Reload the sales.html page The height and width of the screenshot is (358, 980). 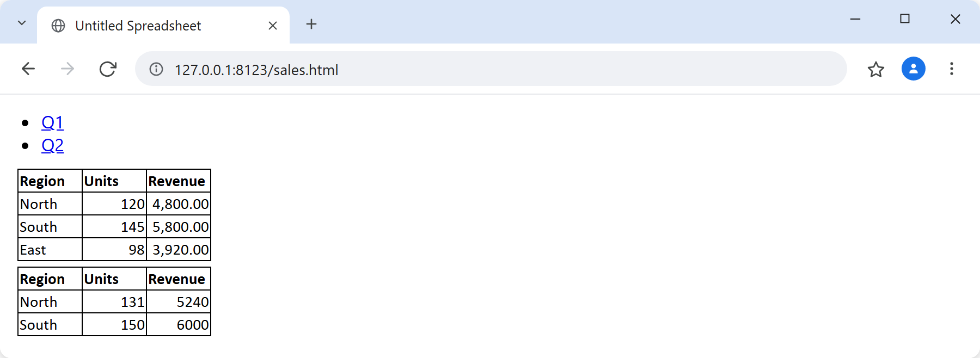pos(108,69)
